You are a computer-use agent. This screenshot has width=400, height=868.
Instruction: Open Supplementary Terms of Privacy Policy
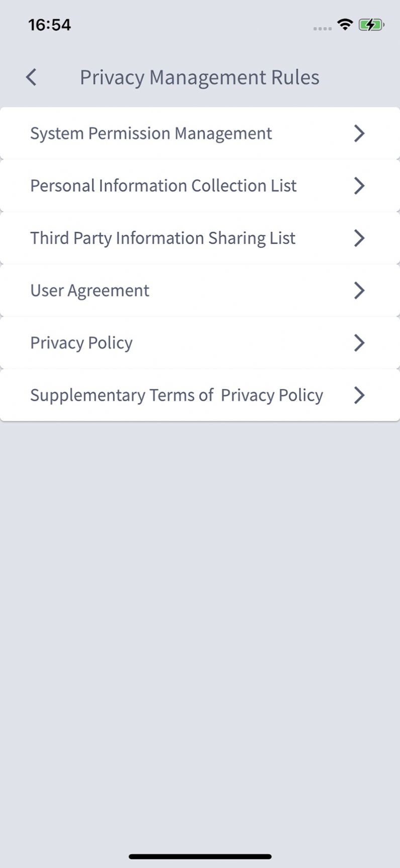[x=176, y=395]
